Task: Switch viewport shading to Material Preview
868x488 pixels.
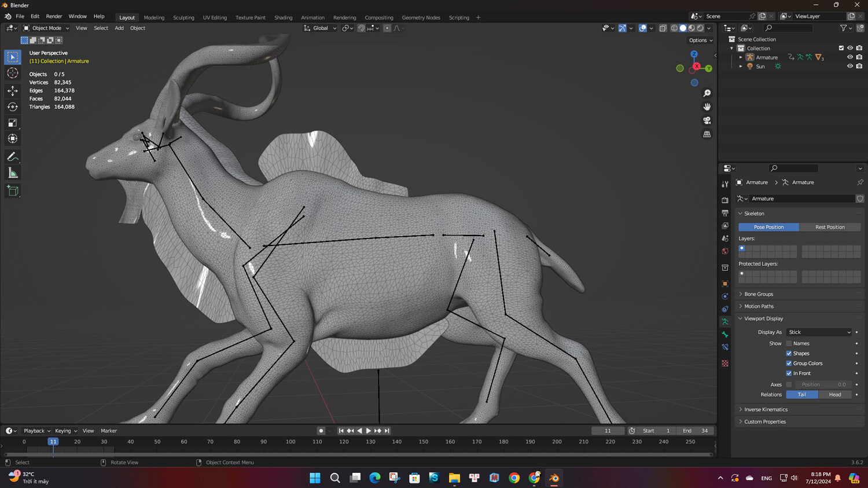Action: pyautogui.click(x=692, y=28)
